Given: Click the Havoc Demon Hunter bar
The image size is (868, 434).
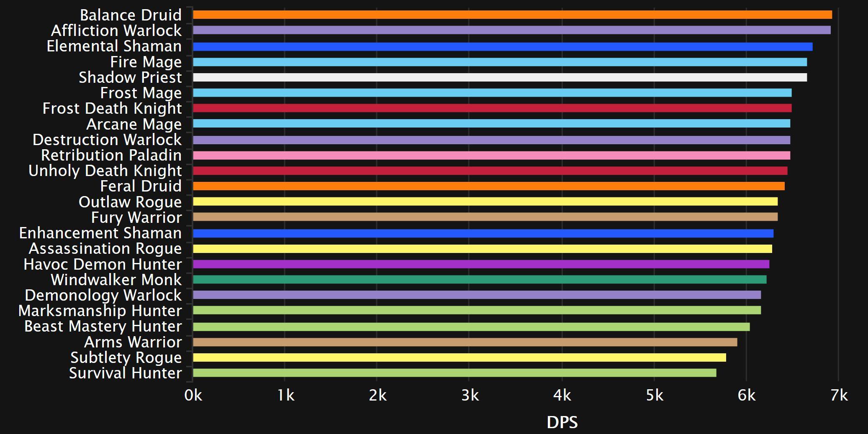Looking at the screenshot, I should coord(481,264).
